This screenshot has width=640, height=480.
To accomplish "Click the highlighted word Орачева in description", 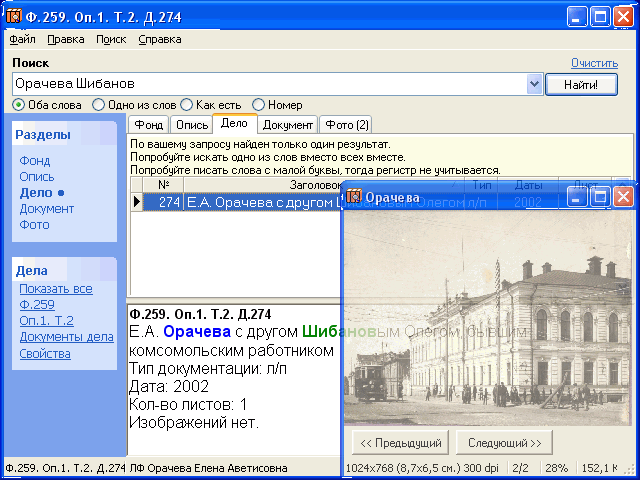I will pyautogui.click(x=197, y=331).
